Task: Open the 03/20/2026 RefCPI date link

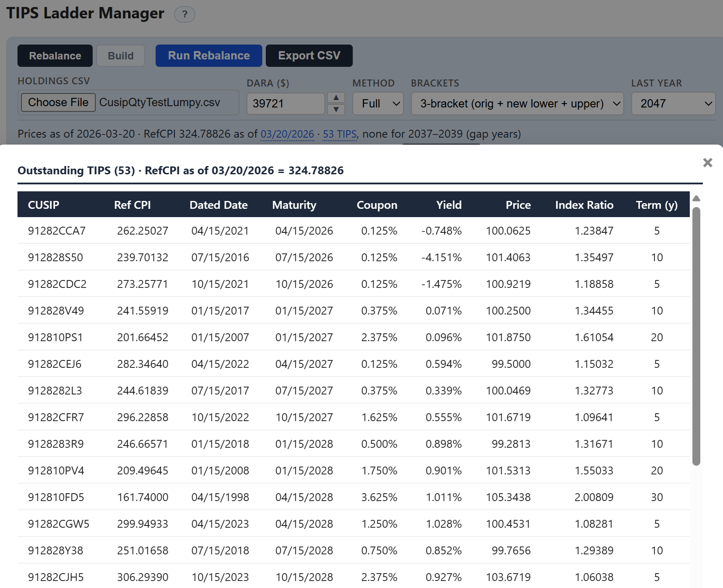Action: coord(287,134)
